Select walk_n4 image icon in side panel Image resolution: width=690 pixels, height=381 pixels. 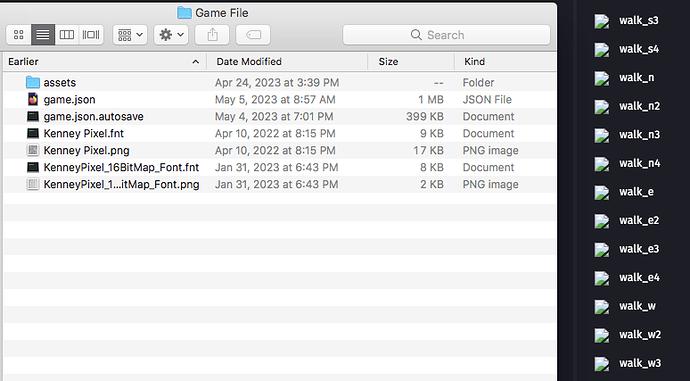(x=602, y=164)
